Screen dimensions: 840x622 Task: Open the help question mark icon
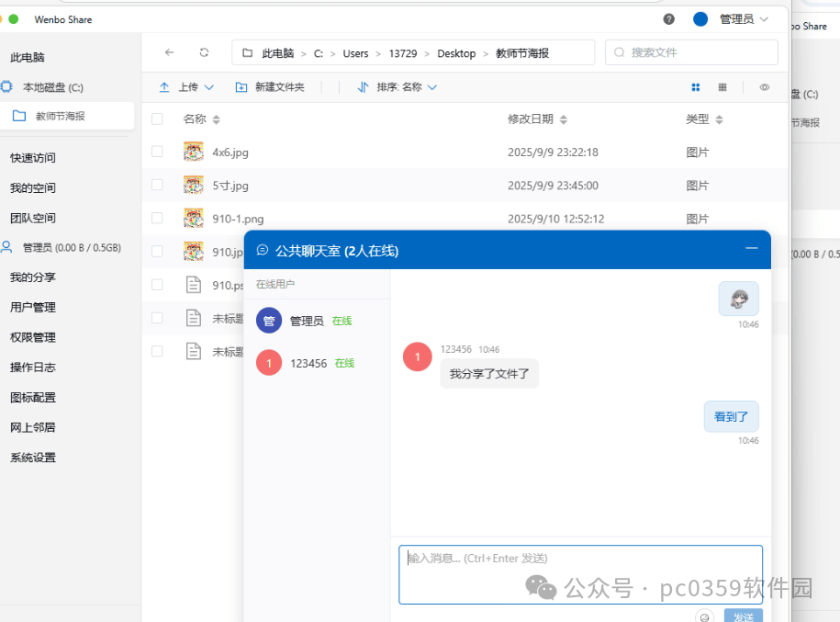click(x=669, y=19)
